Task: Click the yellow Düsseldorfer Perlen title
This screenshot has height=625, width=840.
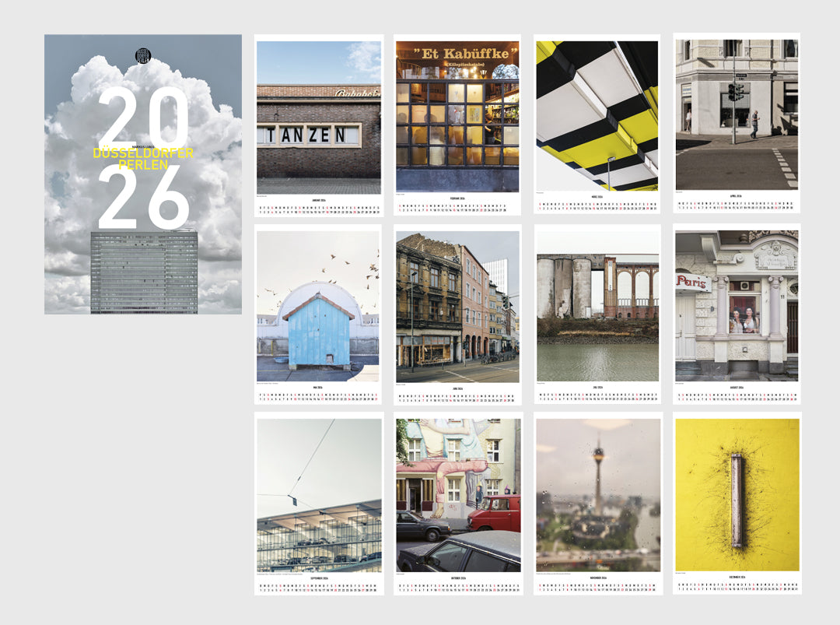Action: [x=143, y=159]
